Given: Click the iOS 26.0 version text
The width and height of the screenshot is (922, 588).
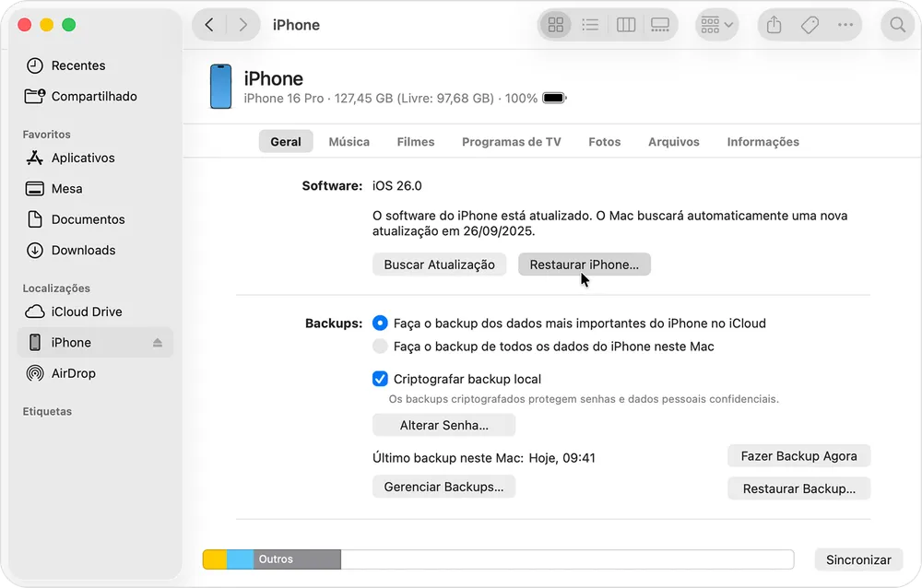Looking at the screenshot, I should [396, 186].
